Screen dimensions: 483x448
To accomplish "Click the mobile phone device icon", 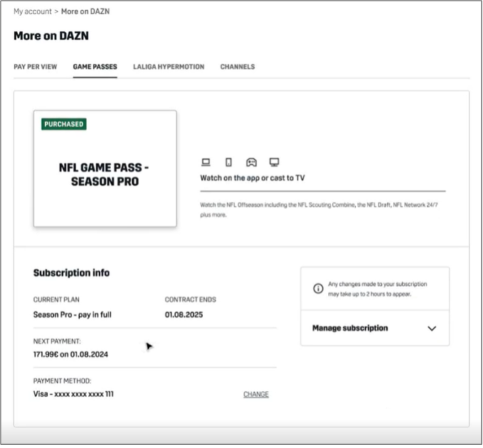I will pyautogui.click(x=228, y=162).
